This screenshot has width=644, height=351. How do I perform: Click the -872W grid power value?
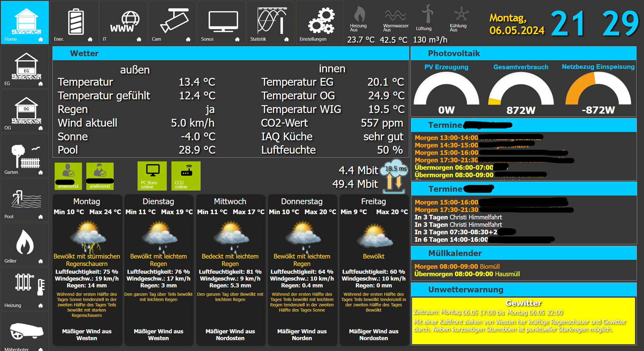click(x=598, y=110)
